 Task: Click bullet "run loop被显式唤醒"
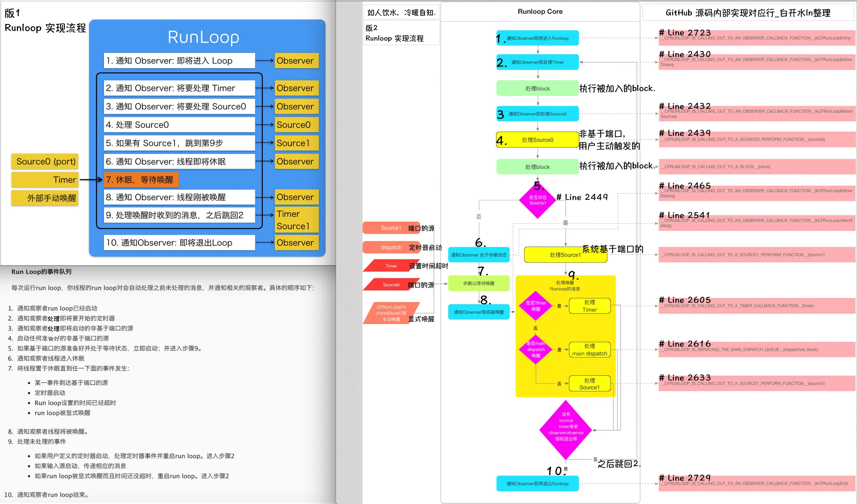[62, 413]
